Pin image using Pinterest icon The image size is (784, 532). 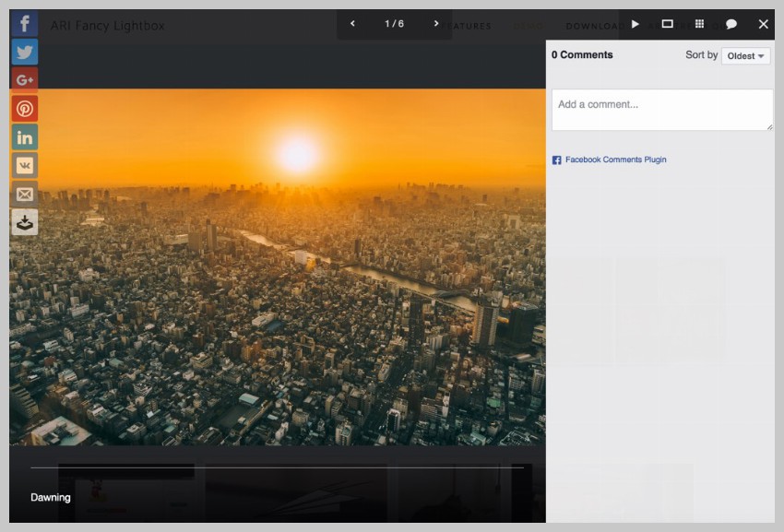pyautogui.click(x=25, y=109)
